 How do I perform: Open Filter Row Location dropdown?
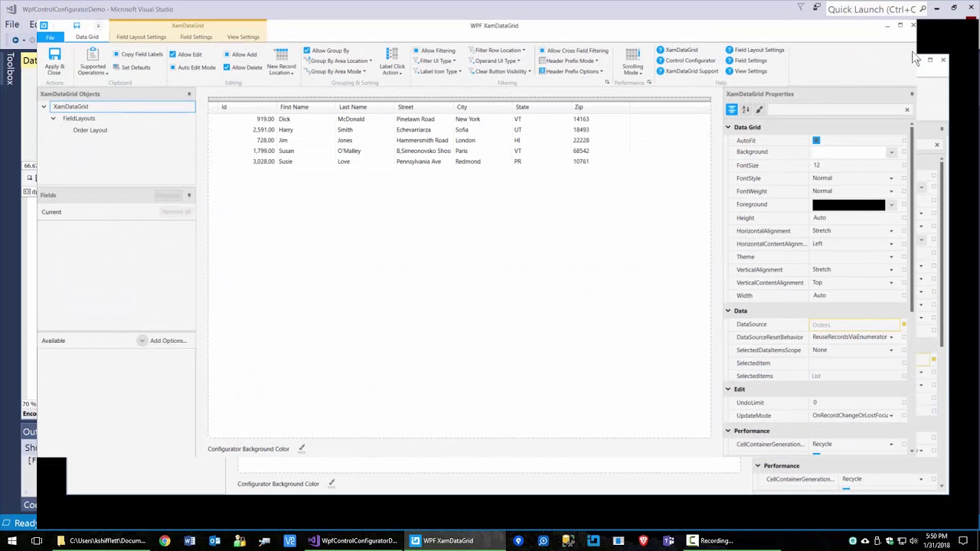pos(498,51)
